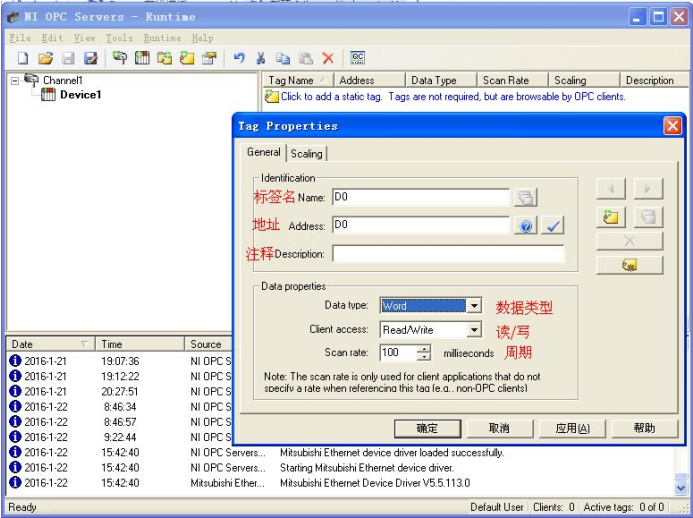
Task: Select log row with time 8:46:57
Action: pos(119,422)
